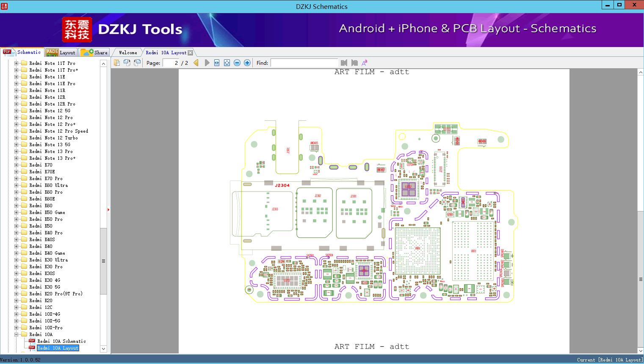This screenshot has height=364, width=644.
Task: Select the Redmi 10A Layout tree item
Action: (58, 348)
